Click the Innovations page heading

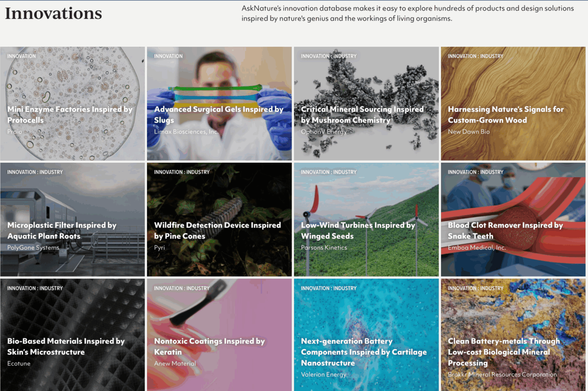pyautogui.click(x=54, y=13)
